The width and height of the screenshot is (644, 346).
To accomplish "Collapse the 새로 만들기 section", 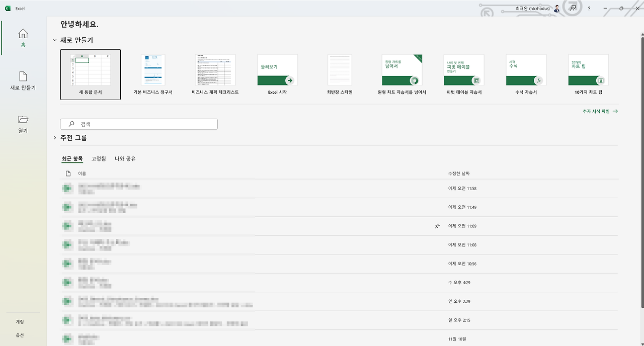I will tap(55, 40).
